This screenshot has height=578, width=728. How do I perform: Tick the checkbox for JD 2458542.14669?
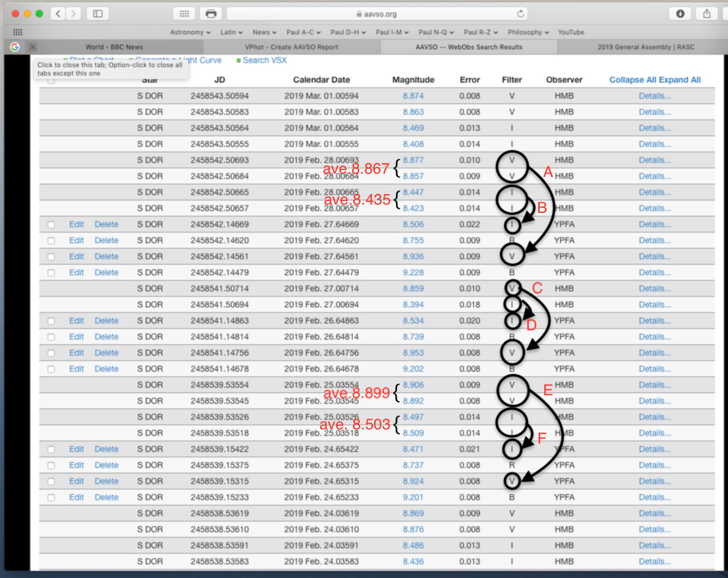51,225
